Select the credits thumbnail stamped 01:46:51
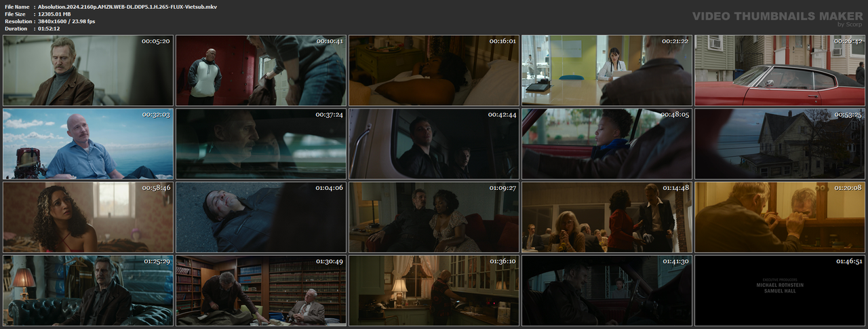Image resolution: width=868 pixels, height=329 pixels. [x=780, y=290]
